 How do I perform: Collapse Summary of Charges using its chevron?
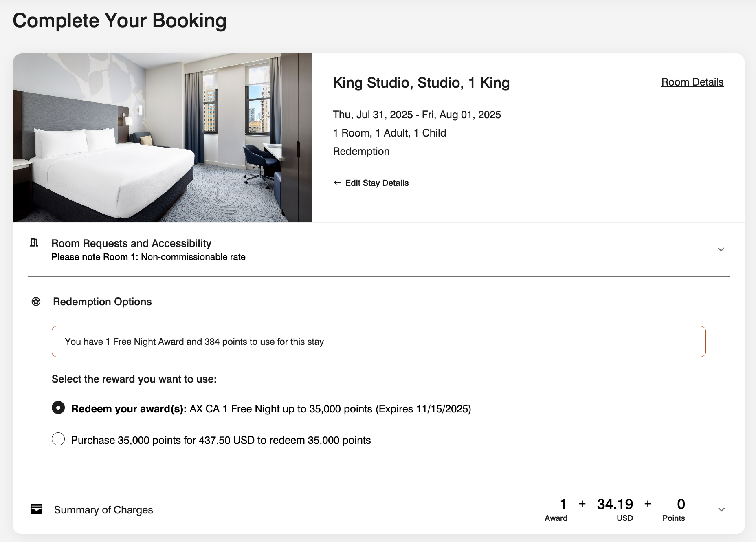coord(721,509)
